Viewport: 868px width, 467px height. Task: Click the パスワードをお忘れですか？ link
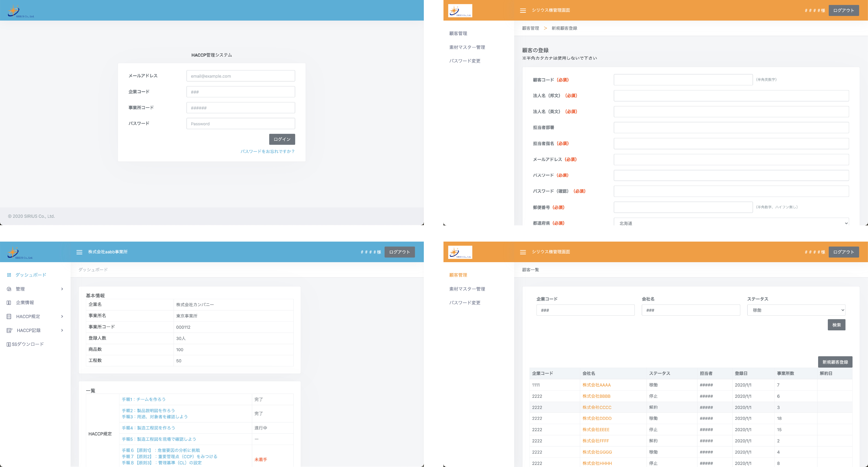coord(267,151)
